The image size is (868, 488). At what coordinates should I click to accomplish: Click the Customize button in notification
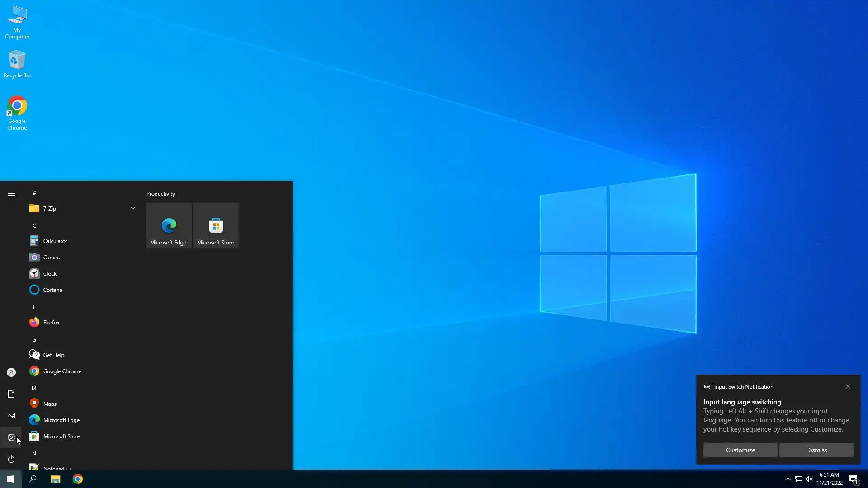point(740,450)
